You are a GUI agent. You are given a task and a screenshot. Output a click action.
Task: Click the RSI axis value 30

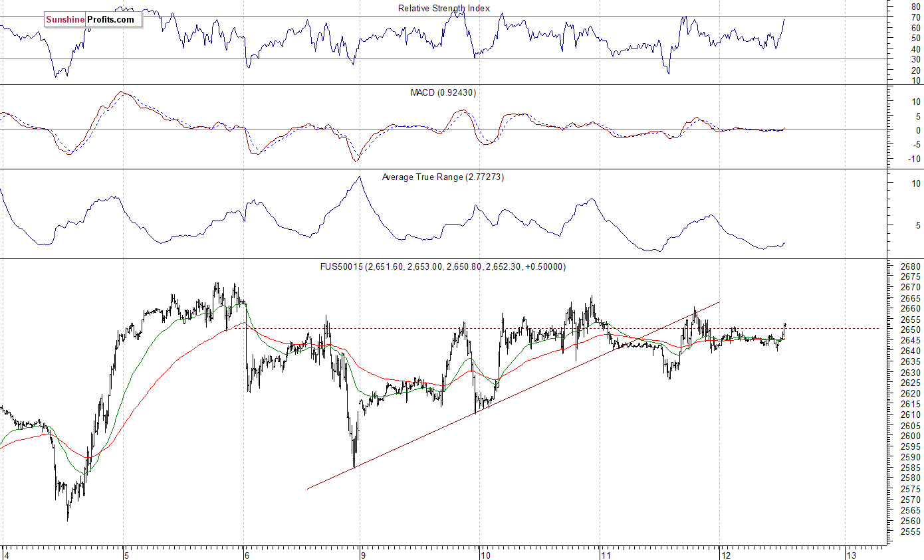point(916,59)
